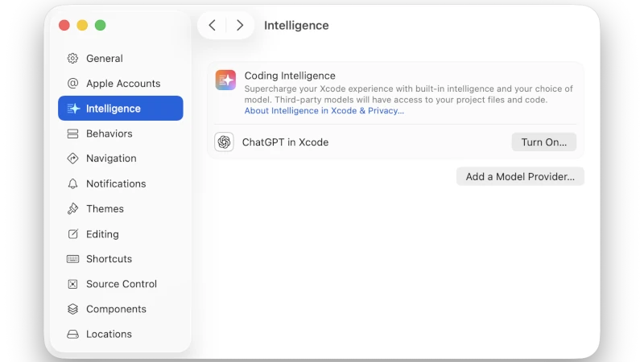Screen dimensions: 644x362
Task: Click the Components stack icon
Action: click(72, 309)
